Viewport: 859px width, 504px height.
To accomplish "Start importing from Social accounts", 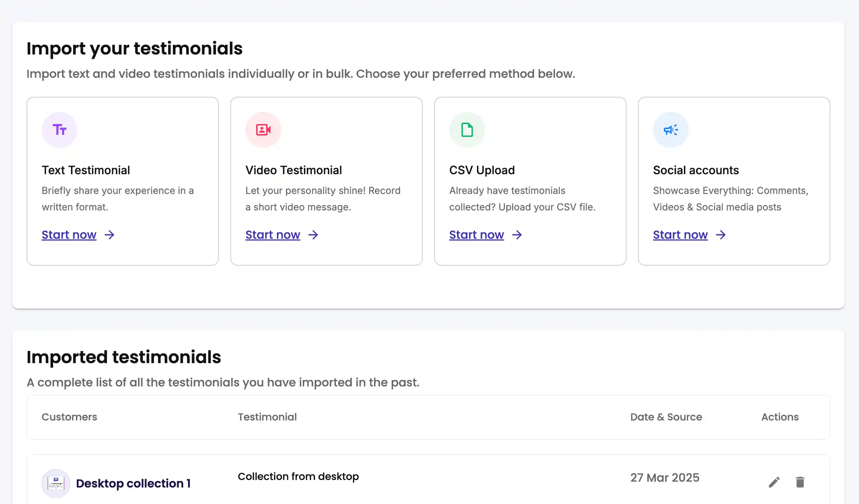I will coord(680,235).
